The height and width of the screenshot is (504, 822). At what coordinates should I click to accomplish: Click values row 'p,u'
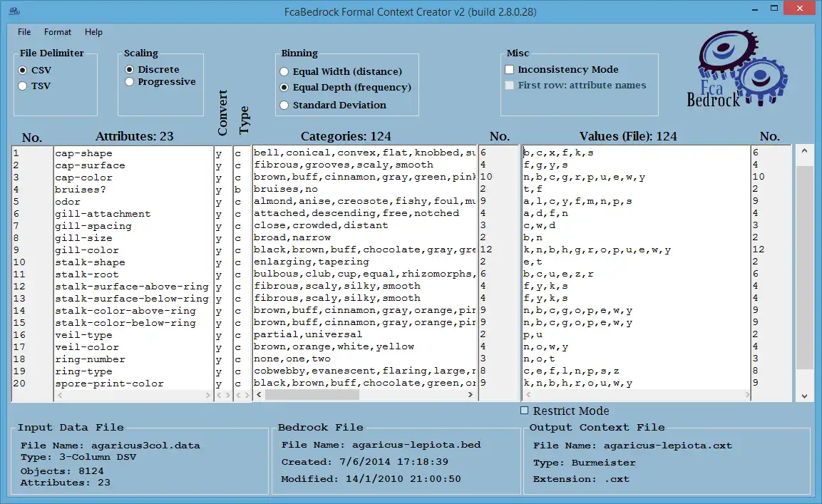(x=533, y=334)
